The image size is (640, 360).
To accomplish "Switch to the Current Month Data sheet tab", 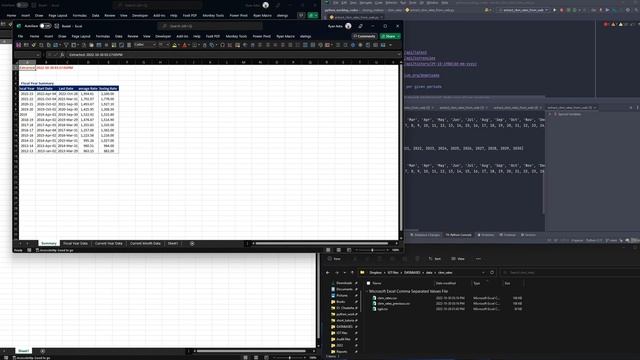I will 145,243.
